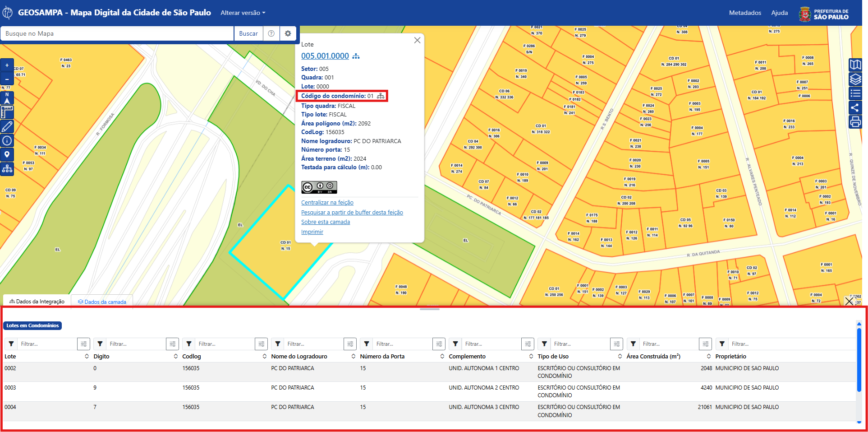Open the Creative Commons license badge
868x432 pixels.
319,187
